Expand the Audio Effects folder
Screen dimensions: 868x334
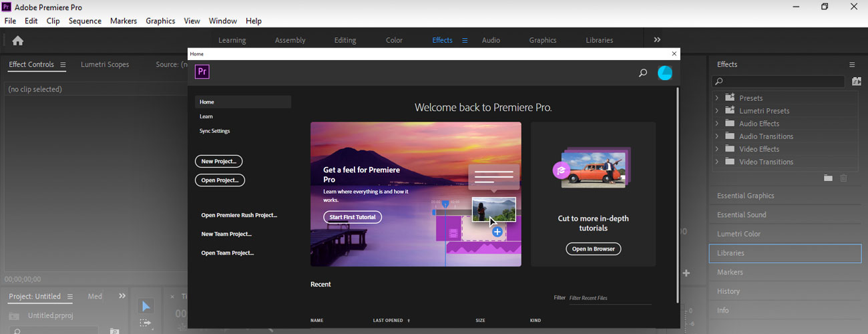pyautogui.click(x=717, y=124)
